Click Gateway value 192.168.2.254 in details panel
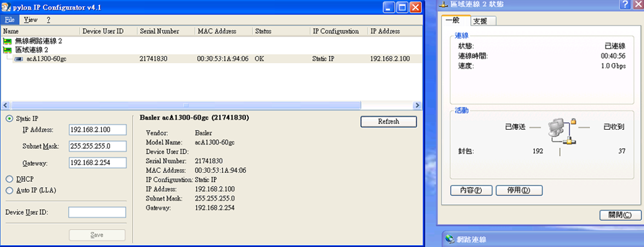Image resolution: width=644 pixels, height=247 pixels. (214, 208)
